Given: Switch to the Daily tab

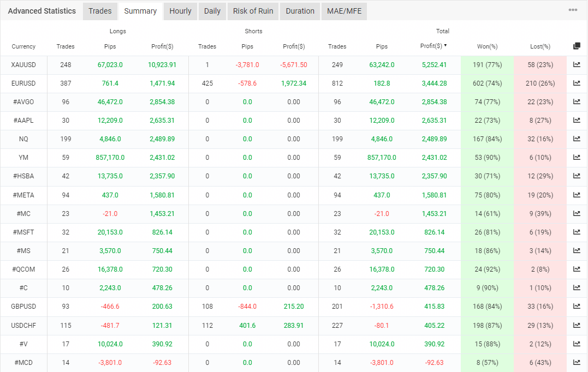Looking at the screenshot, I should point(212,11).
